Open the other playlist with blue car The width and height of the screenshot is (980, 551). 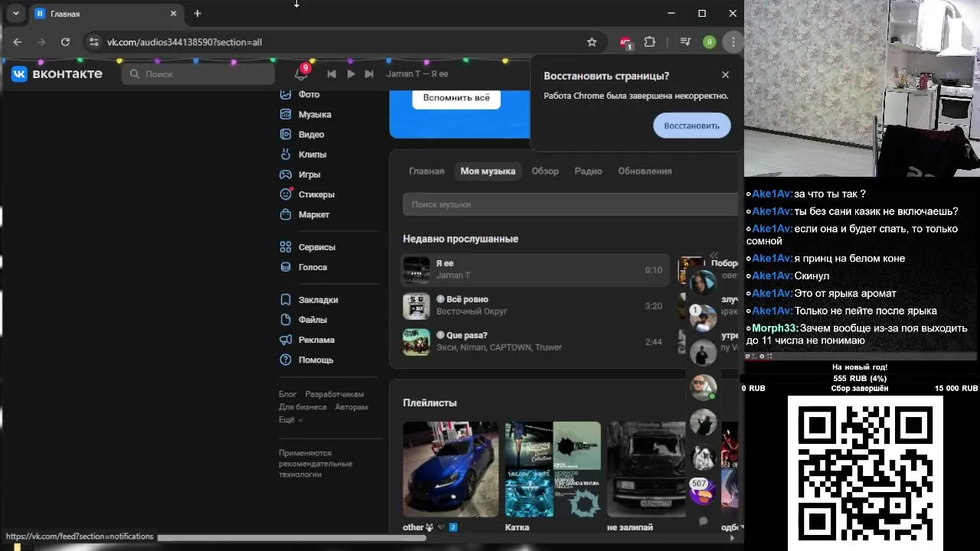(450, 469)
